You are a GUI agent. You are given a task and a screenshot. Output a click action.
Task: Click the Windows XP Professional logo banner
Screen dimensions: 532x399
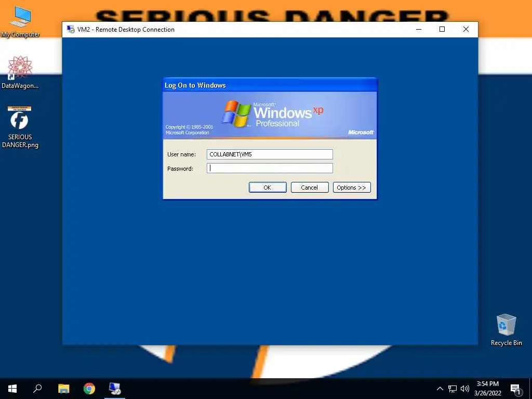pos(270,115)
